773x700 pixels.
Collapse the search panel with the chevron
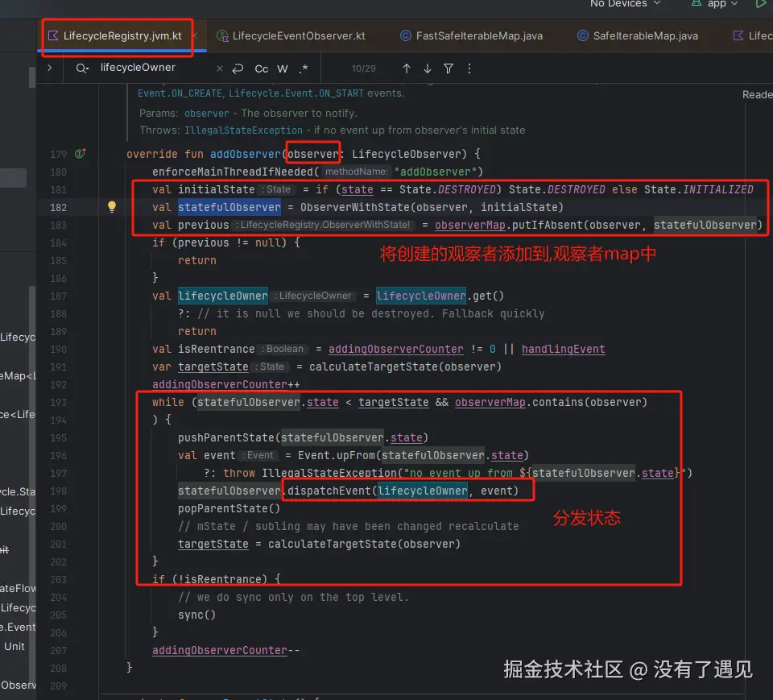coord(49,68)
